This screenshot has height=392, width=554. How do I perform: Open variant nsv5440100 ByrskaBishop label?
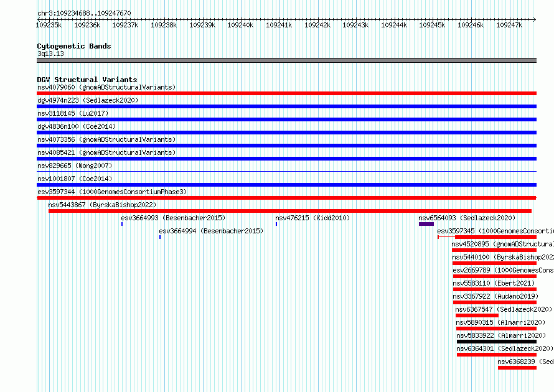[503, 257]
